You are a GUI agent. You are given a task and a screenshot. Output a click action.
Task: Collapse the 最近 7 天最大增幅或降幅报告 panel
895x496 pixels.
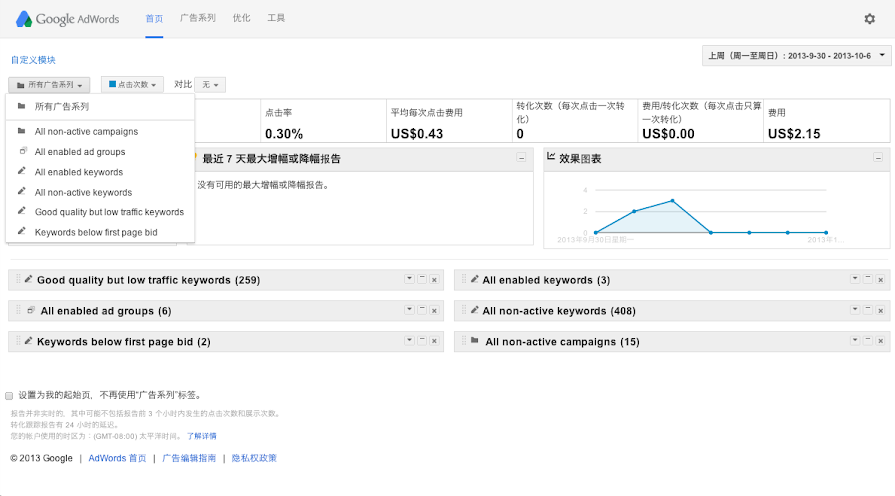(521, 158)
